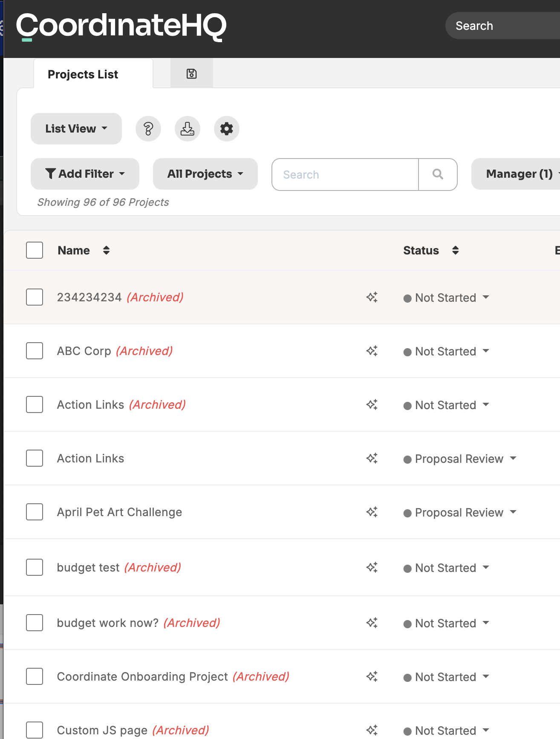
Task: Open the Add Filter dropdown
Action: tap(85, 174)
